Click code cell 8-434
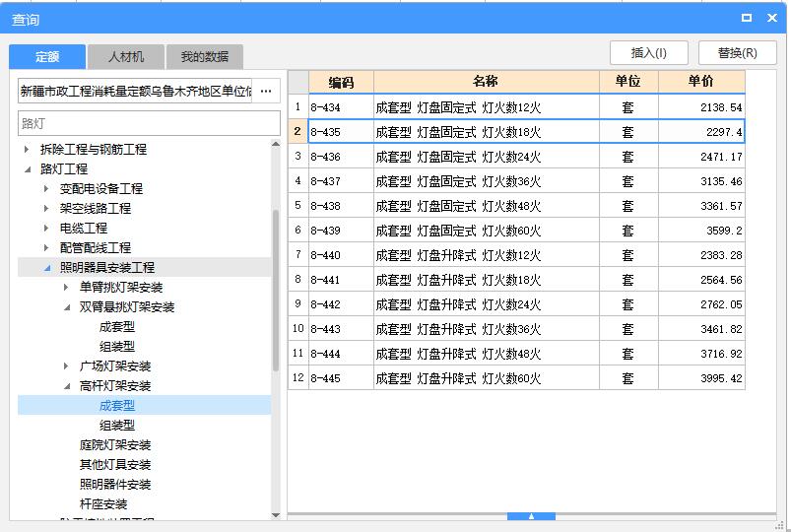This screenshot has width=791, height=532. [x=341, y=107]
